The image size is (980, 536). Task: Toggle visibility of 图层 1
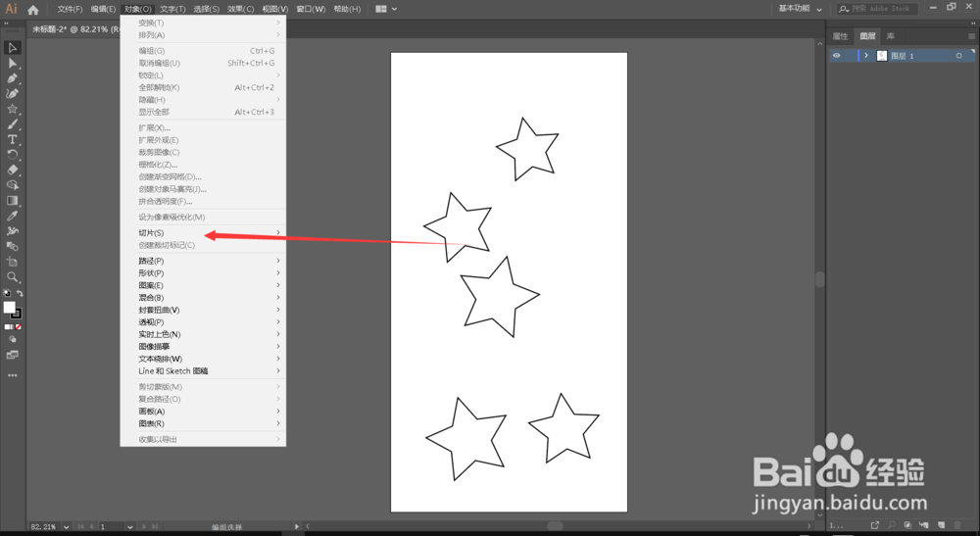click(x=836, y=56)
